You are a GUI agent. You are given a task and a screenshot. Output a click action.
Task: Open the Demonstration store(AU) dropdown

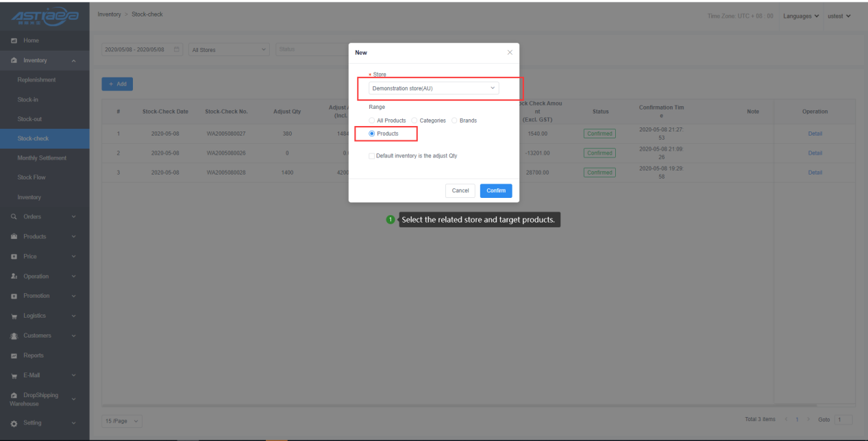433,88
